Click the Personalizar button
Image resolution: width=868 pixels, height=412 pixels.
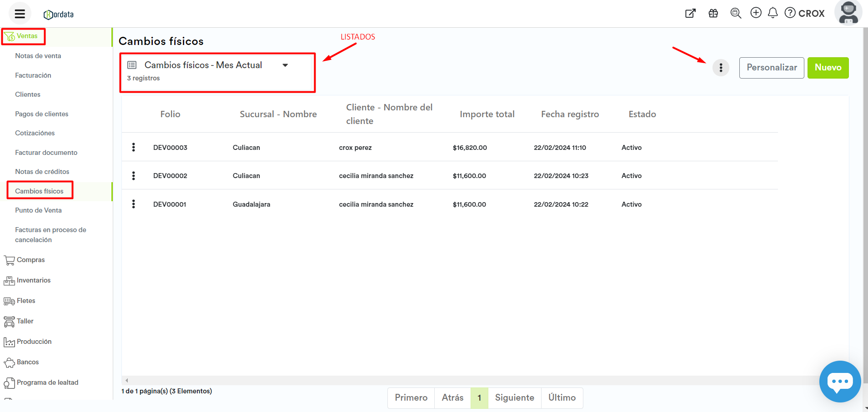[x=771, y=68]
